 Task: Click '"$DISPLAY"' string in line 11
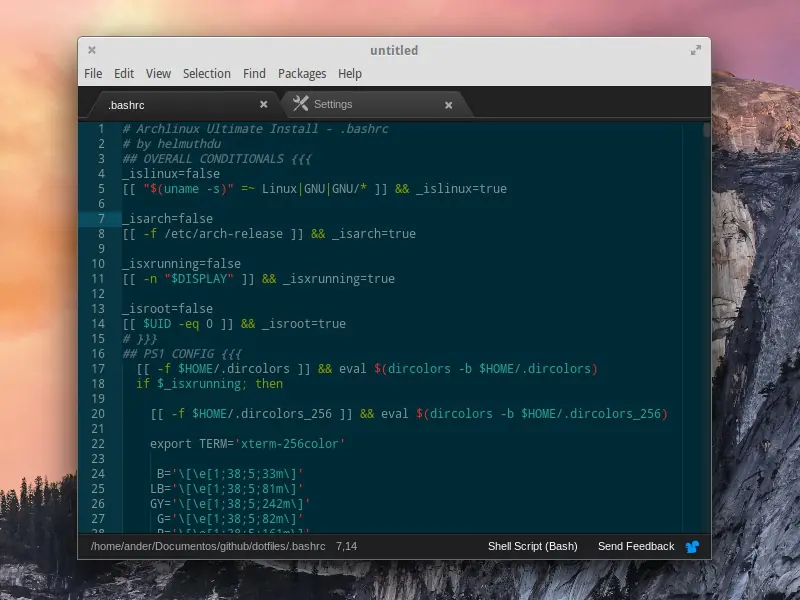click(x=199, y=279)
